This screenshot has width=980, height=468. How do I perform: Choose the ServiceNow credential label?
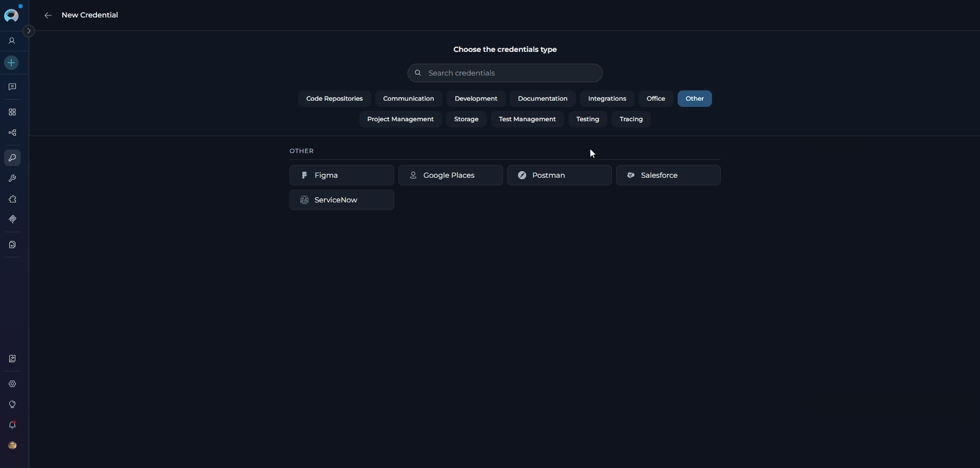click(336, 200)
